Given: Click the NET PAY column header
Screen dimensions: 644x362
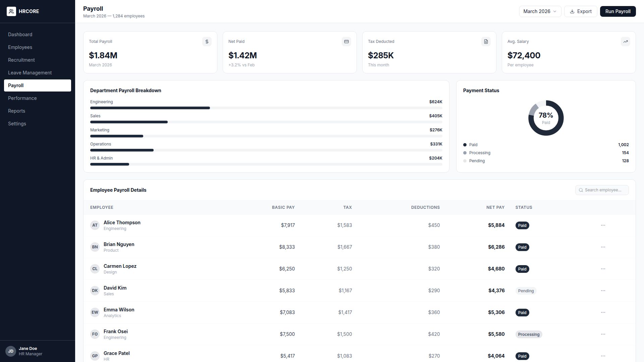Looking at the screenshot, I should [495, 207].
